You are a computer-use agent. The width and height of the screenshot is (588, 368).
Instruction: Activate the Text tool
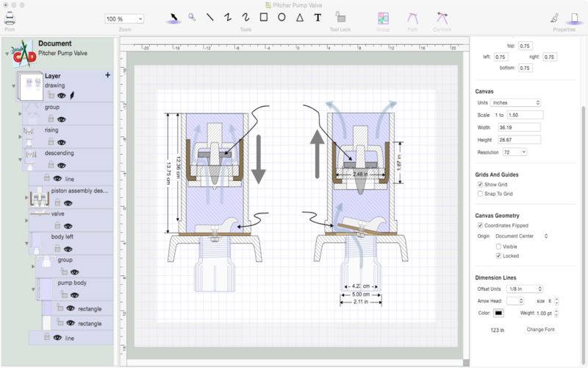[318, 17]
